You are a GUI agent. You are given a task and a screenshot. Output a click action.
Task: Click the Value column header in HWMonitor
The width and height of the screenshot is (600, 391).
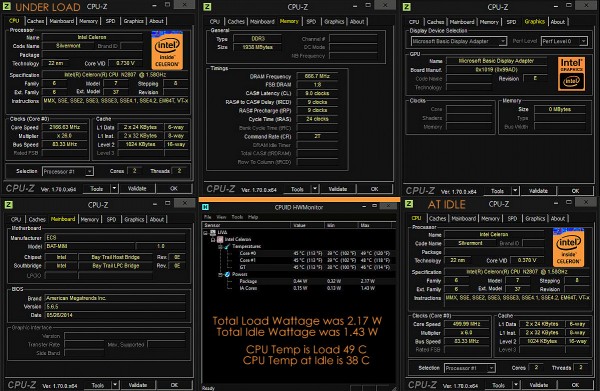click(307, 225)
